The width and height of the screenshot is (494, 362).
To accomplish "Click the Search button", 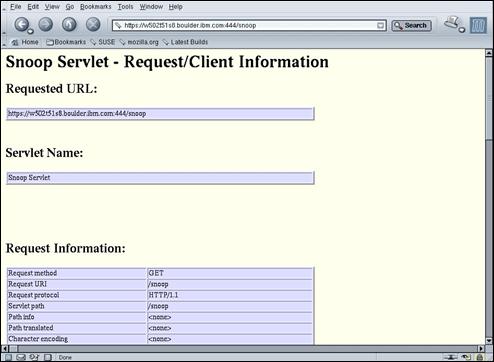I will (411, 26).
